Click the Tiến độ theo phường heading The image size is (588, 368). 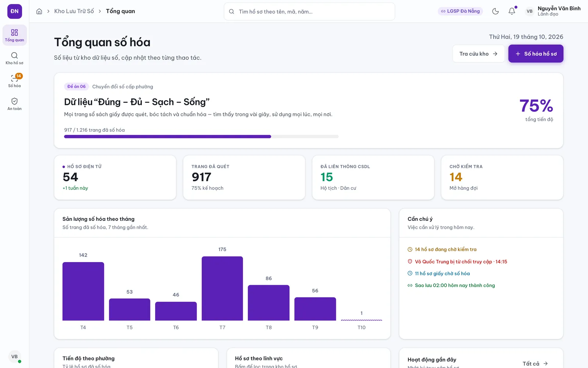click(89, 358)
